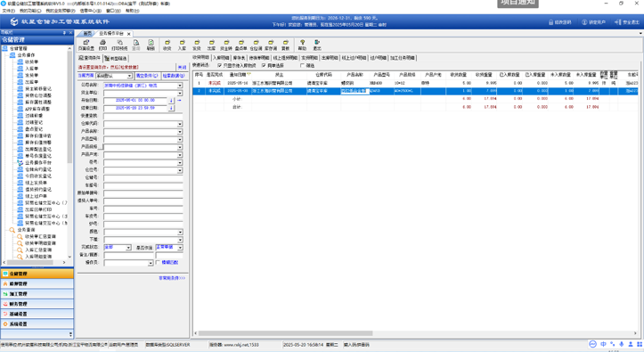Open 产品名称 dropdown

[180, 132]
